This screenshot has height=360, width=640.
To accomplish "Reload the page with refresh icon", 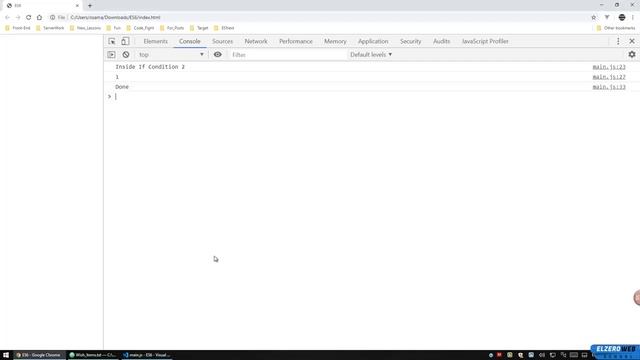I will tap(29, 17).
